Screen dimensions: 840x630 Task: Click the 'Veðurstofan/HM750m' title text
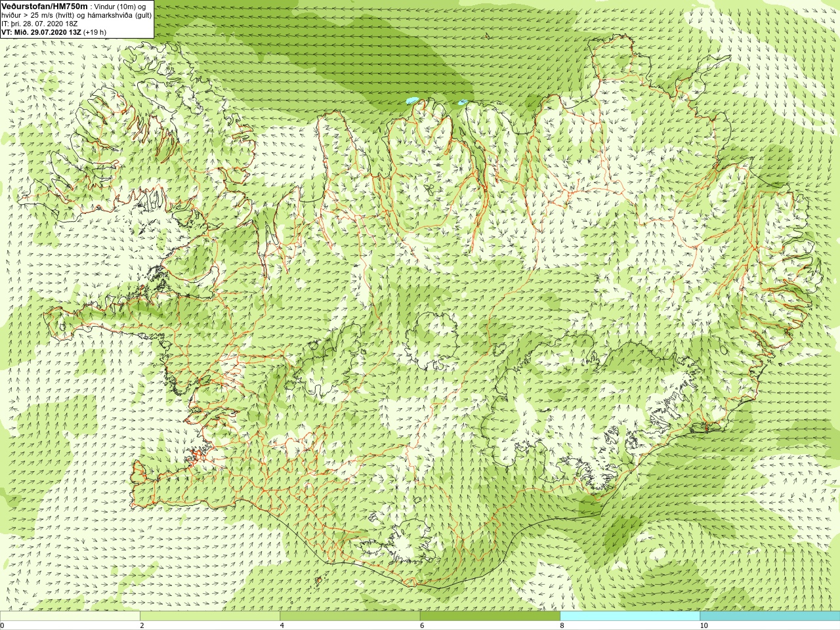point(45,6)
